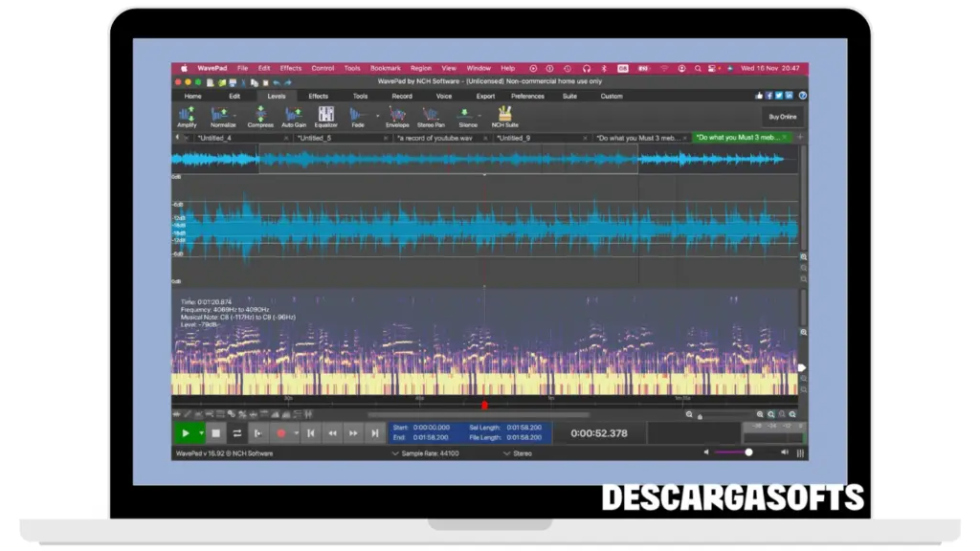The image size is (980, 551).
Task: Click the red playhead marker on timeline
Action: pos(484,405)
